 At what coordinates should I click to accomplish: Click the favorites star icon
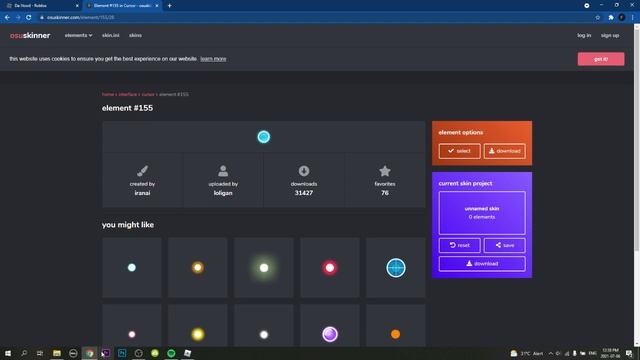coord(384,171)
